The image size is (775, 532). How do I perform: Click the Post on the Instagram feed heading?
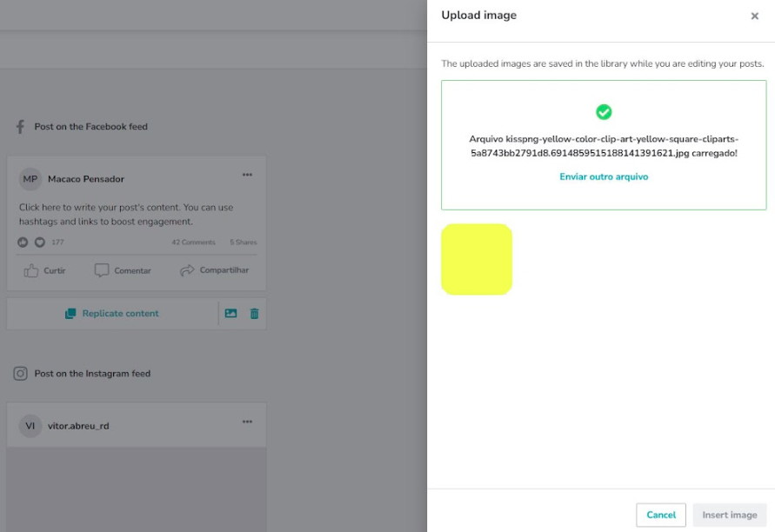click(92, 374)
